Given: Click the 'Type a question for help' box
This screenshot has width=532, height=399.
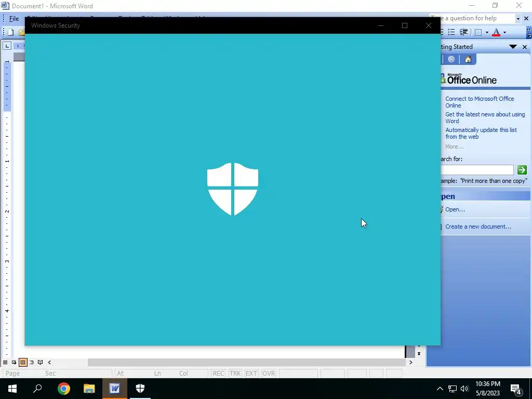Looking at the screenshot, I should coord(472,18).
